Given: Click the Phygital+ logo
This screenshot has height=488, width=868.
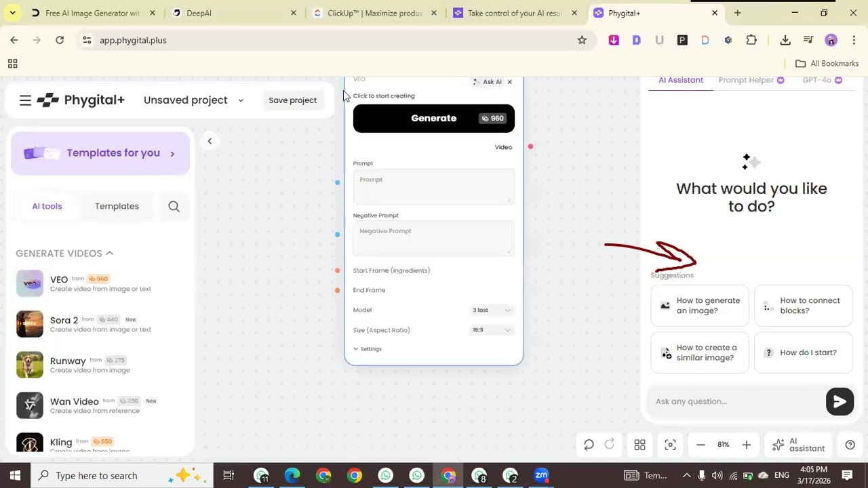Looking at the screenshot, I should point(81,100).
